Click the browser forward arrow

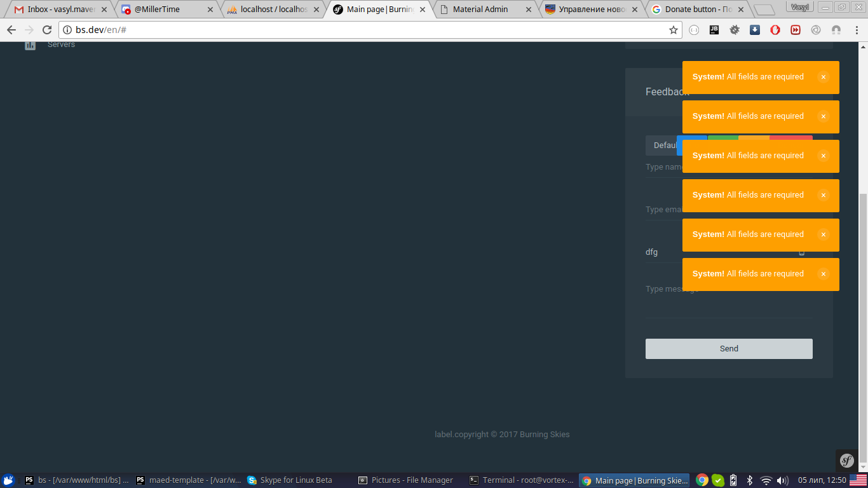[29, 30]
